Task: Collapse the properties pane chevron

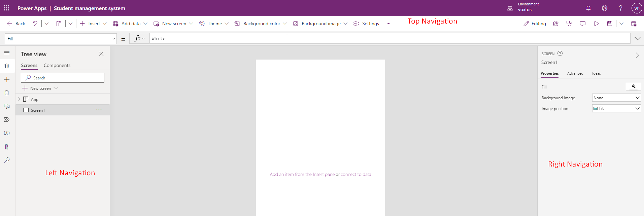Action: click(637, 55)
